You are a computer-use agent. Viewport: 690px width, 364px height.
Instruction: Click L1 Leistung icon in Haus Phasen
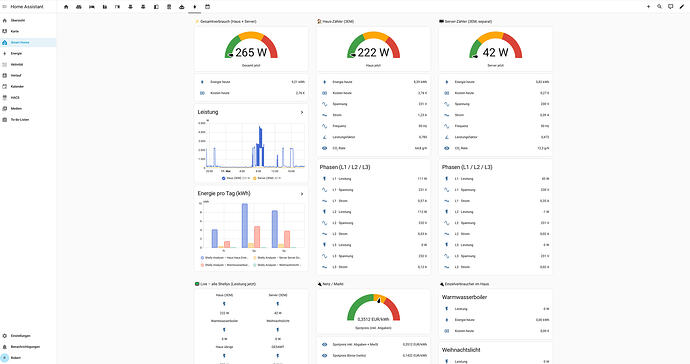click(324, 179)
